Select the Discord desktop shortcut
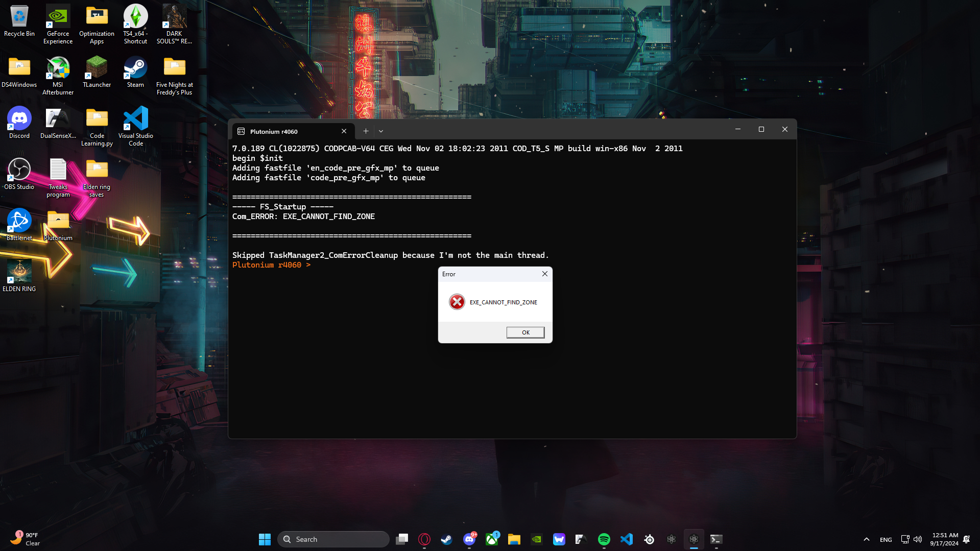The image size is (980, 551). [x=19, y=123]
